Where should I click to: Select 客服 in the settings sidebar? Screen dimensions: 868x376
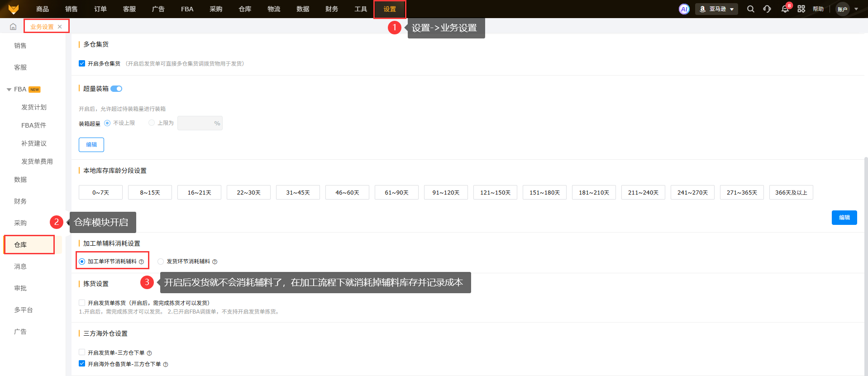pos(20,67)
